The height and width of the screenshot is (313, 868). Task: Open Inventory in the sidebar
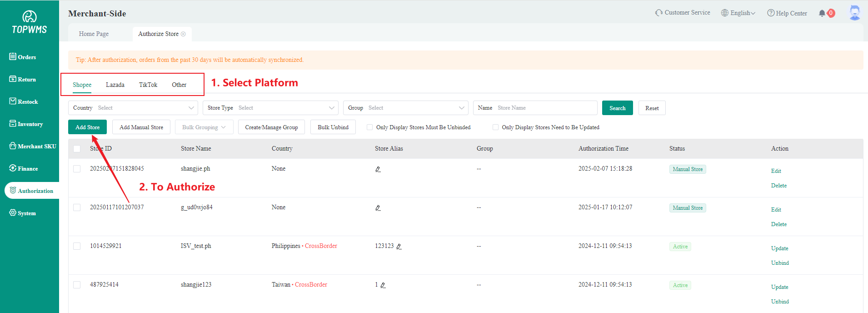coord(26,124)
